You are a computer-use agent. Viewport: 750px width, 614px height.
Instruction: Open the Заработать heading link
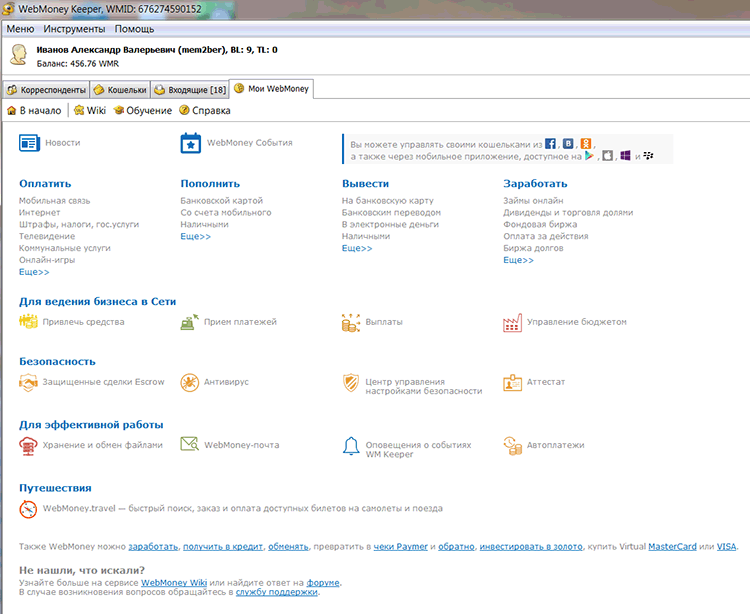(535, 184)
